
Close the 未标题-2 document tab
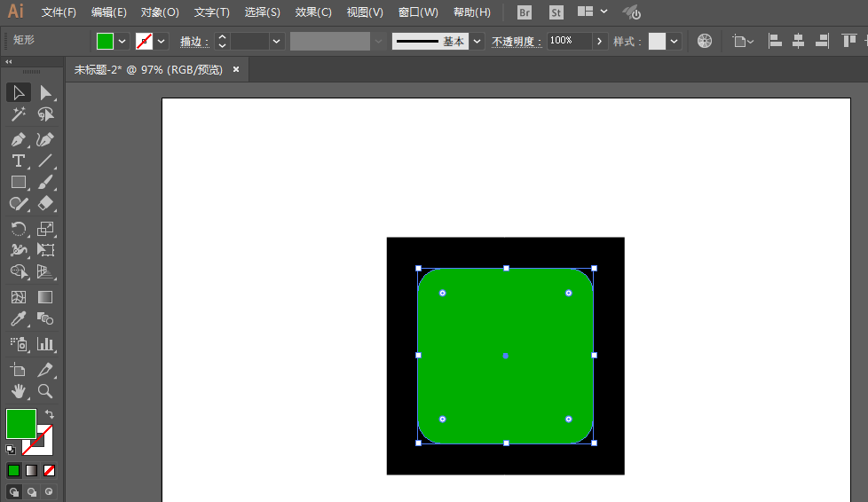[236, 69]
